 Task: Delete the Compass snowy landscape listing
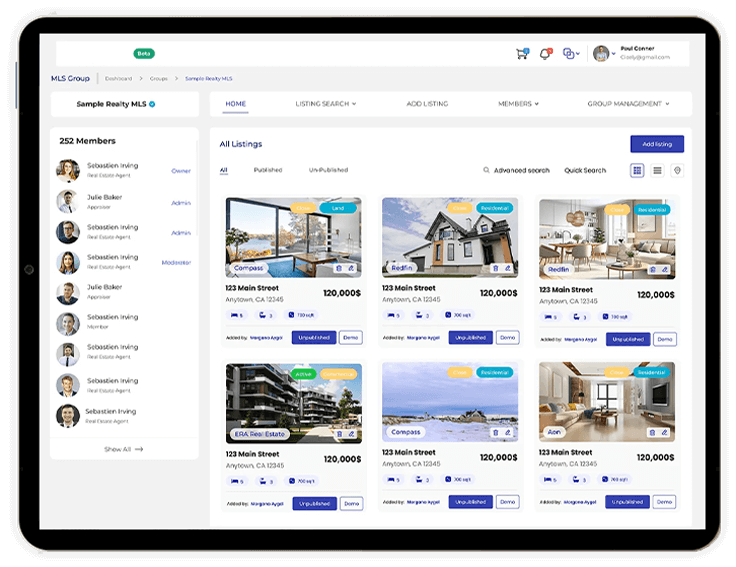(496, 432)
